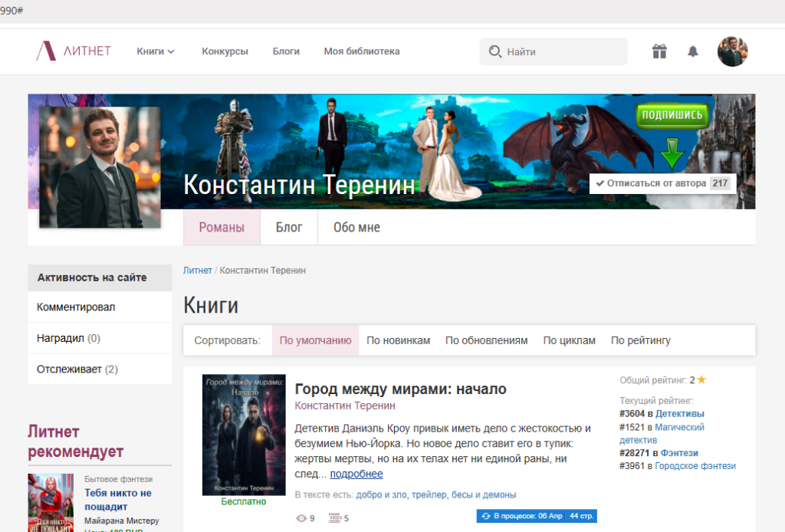Click the green Подпишись button
The width and height of the screenshot is (785, 532).
[x=672, y=116]
